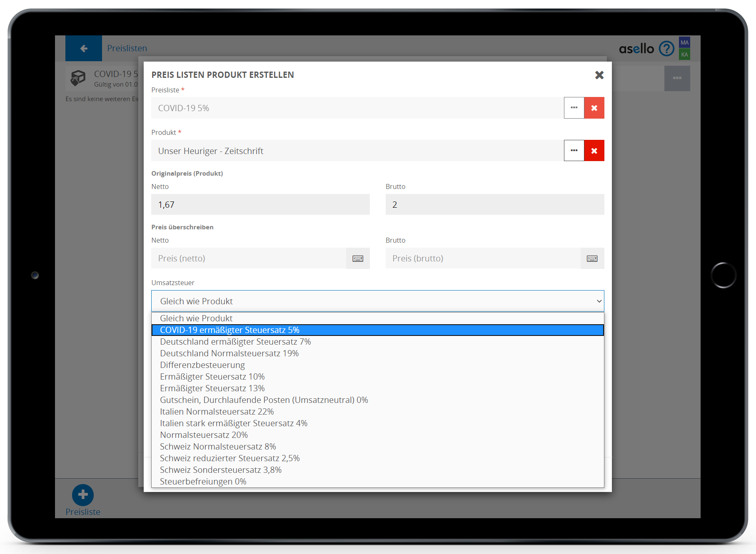Click the Preislisten breadcrumb link
Viewport: 756px width, 554px height.
click(x=127, y=48)
